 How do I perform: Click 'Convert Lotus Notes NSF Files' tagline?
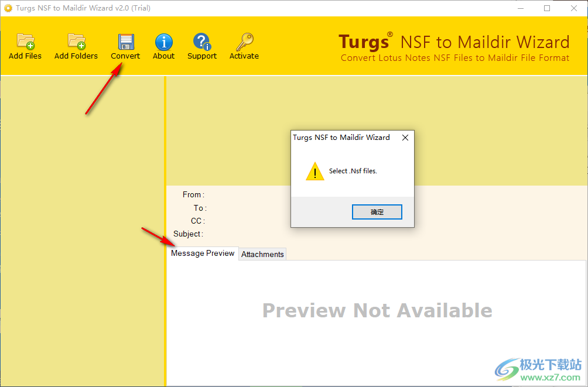click(455, 58)
